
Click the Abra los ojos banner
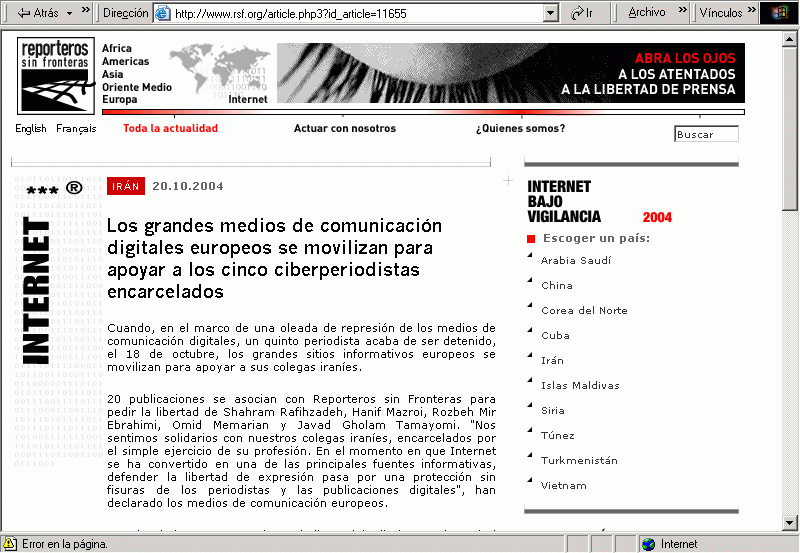click(x=510, y=73)
